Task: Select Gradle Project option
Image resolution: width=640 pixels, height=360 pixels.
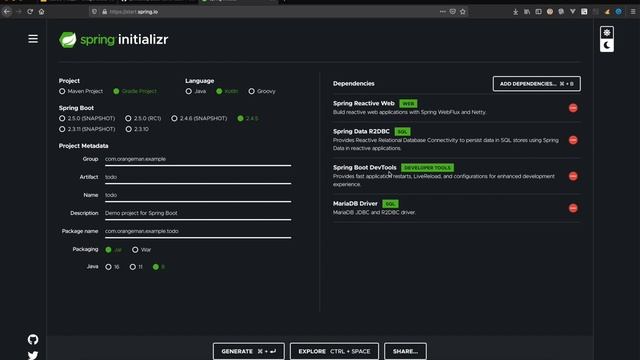Action: (135, 91)
